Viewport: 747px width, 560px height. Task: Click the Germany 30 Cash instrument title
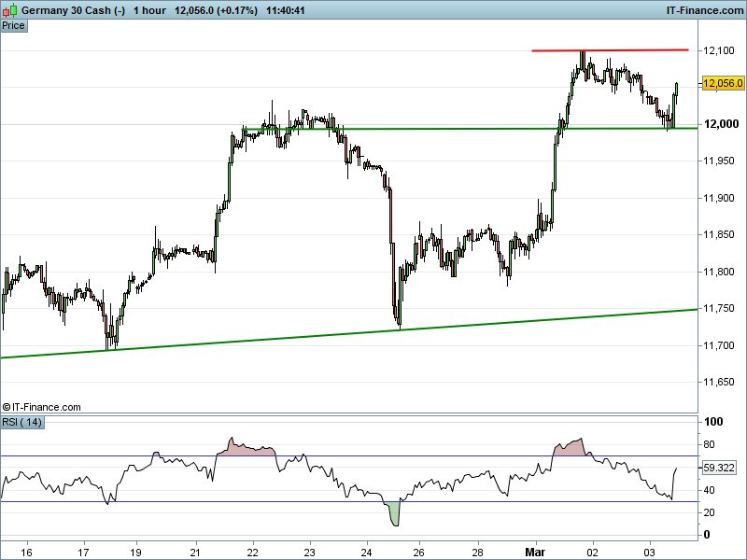tap(74, 10)
